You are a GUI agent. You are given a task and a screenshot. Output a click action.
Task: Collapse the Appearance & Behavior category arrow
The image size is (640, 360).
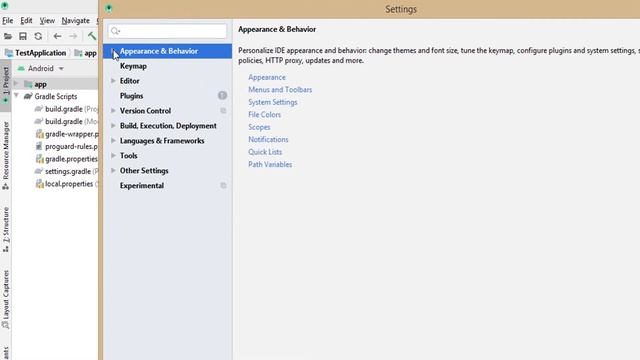(x=113, y=51)
